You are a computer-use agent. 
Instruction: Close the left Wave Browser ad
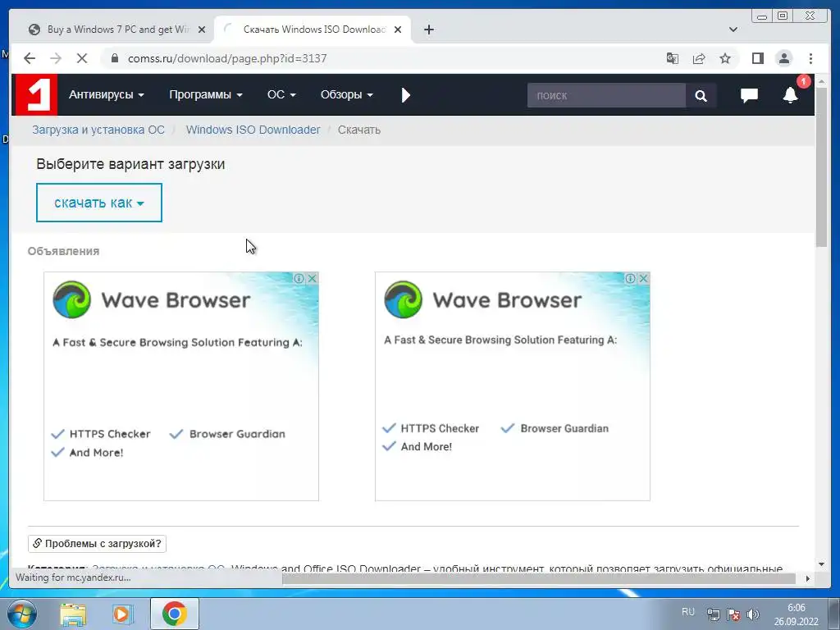(x=313, y=278)
